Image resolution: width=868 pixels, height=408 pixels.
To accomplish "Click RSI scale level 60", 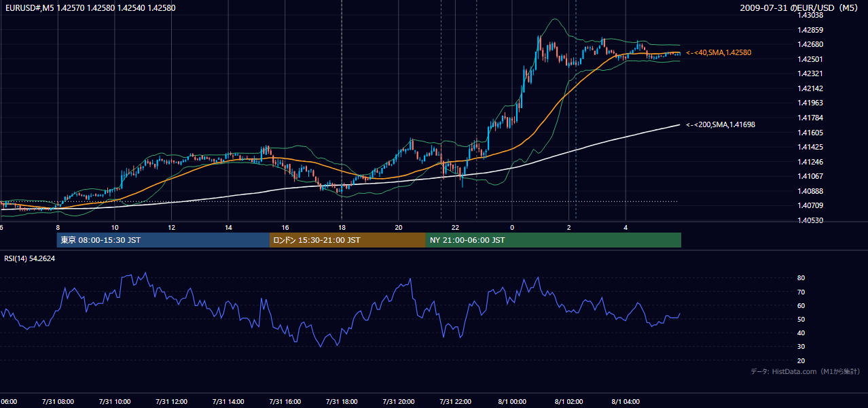I will (x=801, y=305).
